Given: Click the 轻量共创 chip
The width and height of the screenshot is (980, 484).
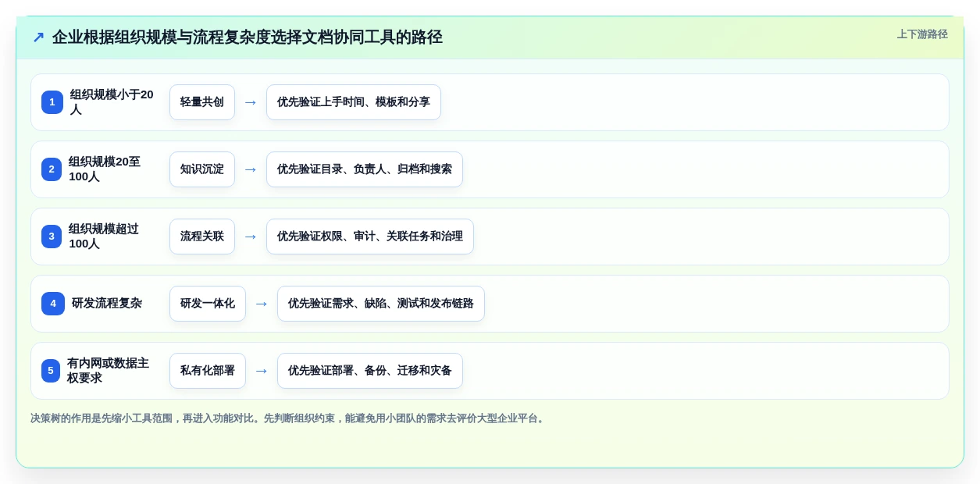Looking at the screenshot, I should coord(202,102).
